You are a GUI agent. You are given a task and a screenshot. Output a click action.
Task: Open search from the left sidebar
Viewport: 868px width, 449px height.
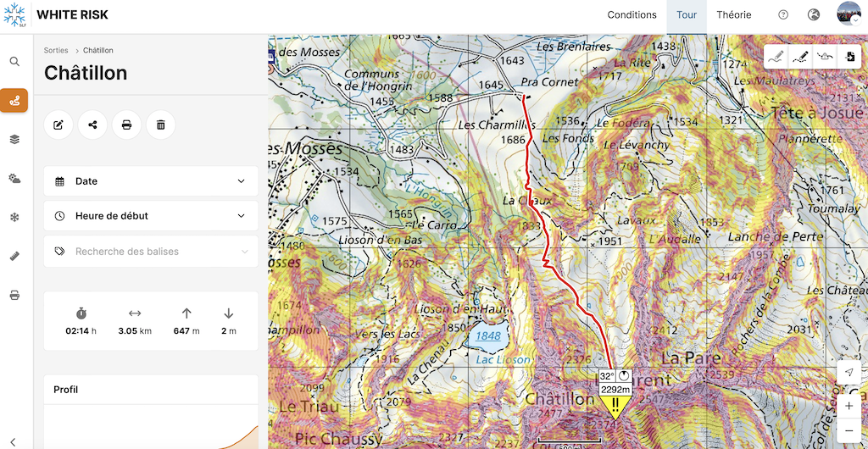[x=14, y=62]
